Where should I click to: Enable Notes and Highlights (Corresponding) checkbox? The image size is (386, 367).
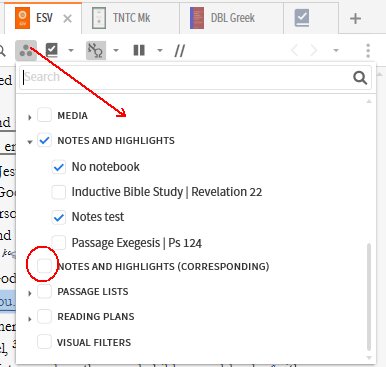click(x=44, y=266)
